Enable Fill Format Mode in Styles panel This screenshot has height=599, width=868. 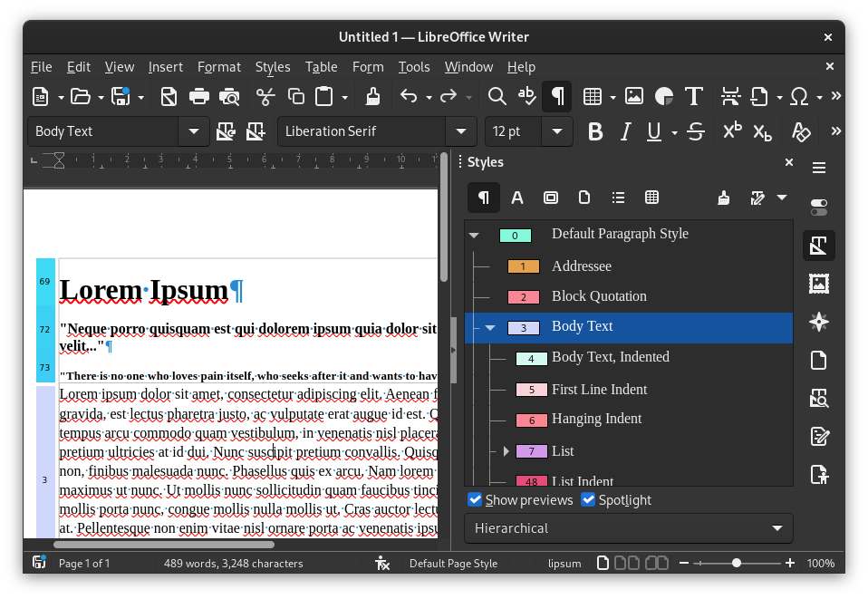point(723,197)
